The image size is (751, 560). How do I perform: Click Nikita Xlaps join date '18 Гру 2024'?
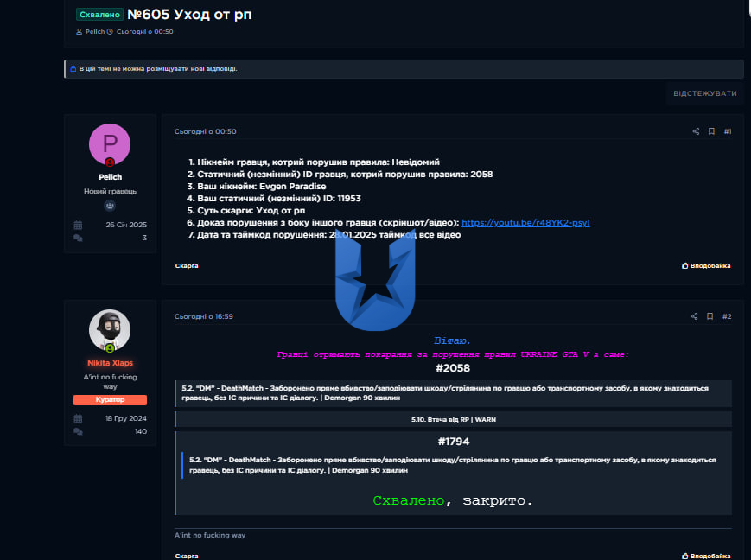pyautogui.click(x=126, y=418)
